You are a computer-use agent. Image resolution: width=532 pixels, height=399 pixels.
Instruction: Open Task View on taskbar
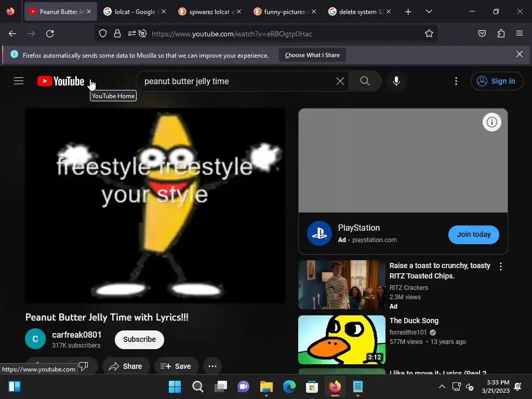pos(221,387)
